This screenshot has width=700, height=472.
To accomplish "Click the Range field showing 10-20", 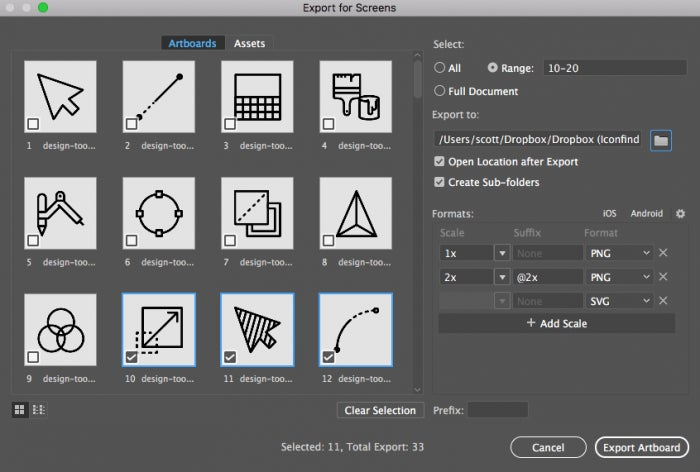I will coord(615,68).
